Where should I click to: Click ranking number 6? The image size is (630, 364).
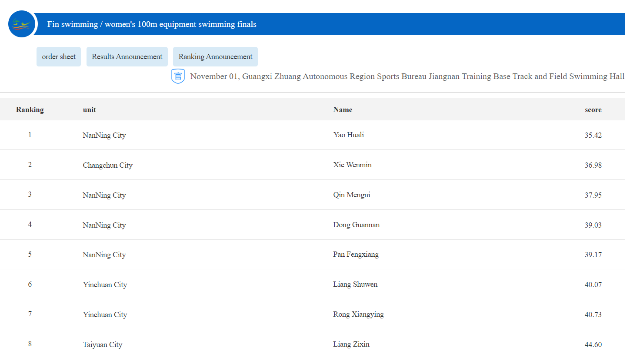click(x=30, y=285)
